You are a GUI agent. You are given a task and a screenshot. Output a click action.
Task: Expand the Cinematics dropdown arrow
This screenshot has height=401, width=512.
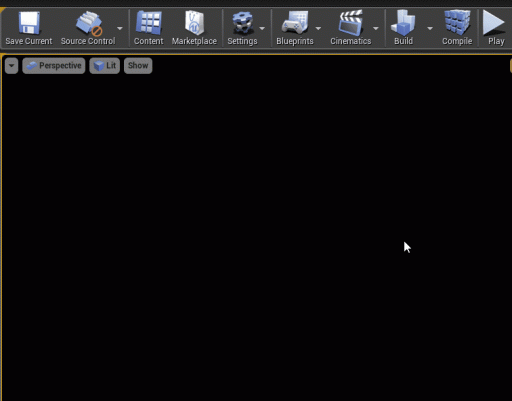click(376, 29)
